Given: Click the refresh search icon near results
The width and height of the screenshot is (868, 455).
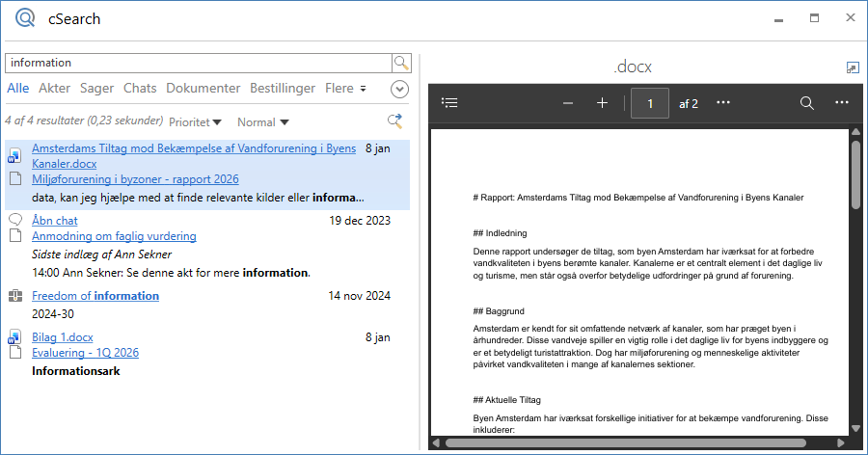Looking at the screenshot, I should (394, 121).
